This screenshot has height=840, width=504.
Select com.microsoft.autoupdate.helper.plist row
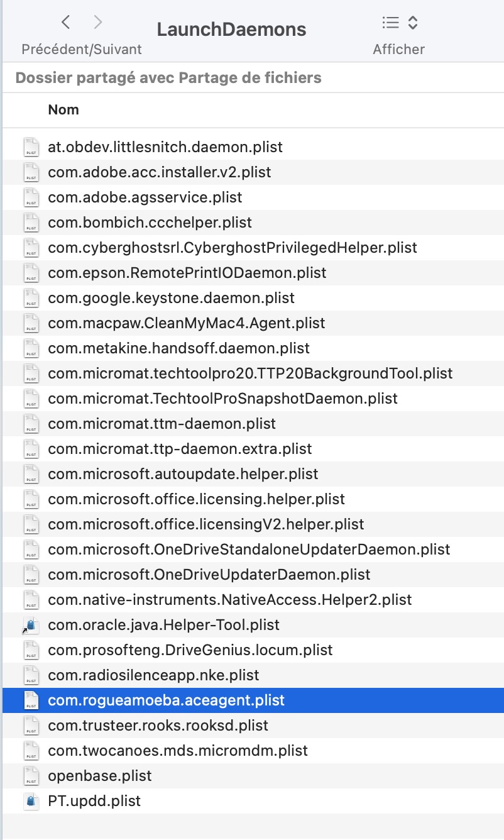pyautogui.click(x=183, y=474)
